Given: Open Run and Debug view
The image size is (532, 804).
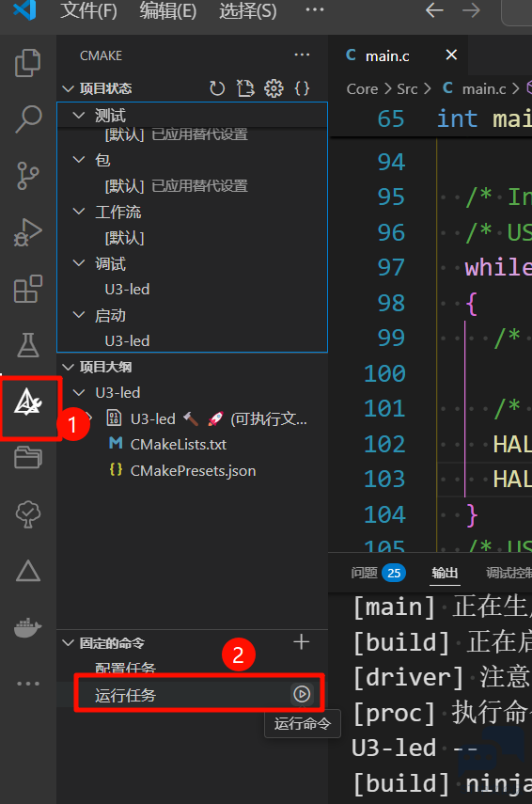Looking at the screenshot, I should tap(27, 232).
